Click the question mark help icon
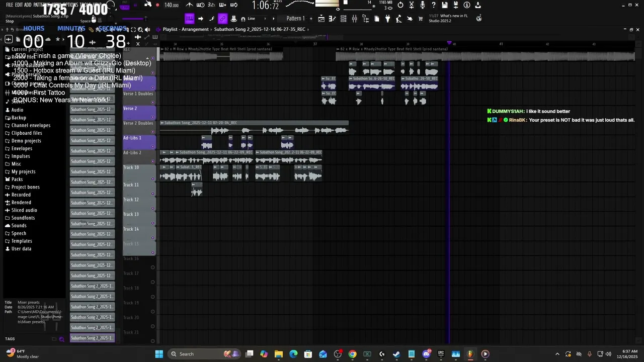644x362 pixels. 434,5
